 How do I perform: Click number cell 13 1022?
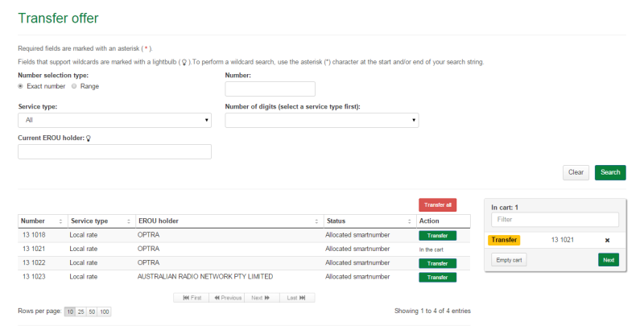pos(34,263)
